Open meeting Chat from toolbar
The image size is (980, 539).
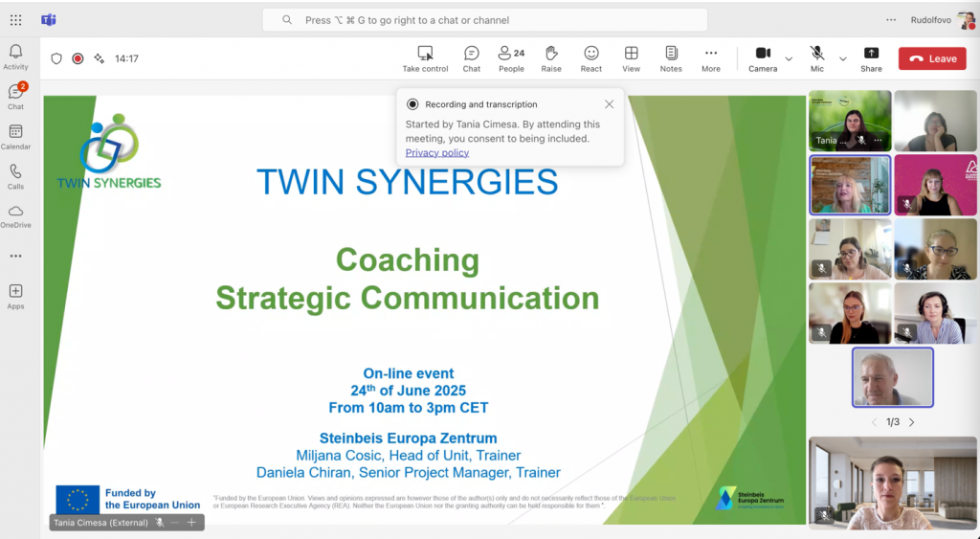click(472, 59)
